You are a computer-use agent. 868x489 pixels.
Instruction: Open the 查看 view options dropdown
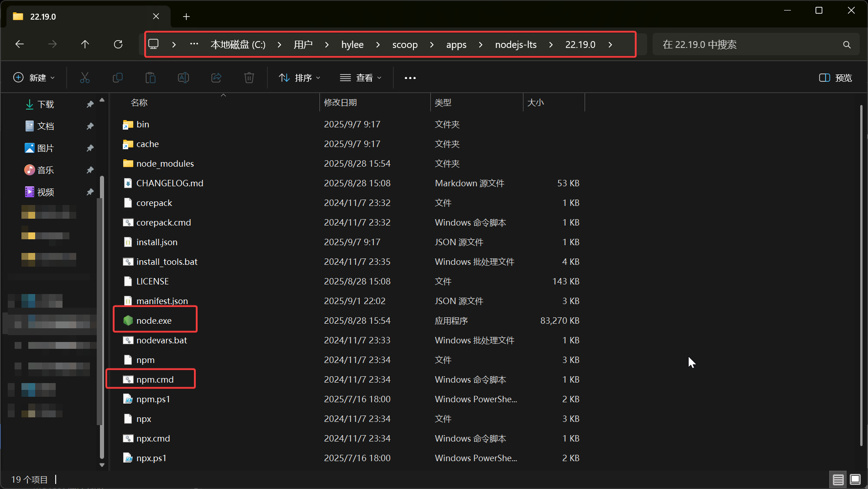[x=361, y=78]
